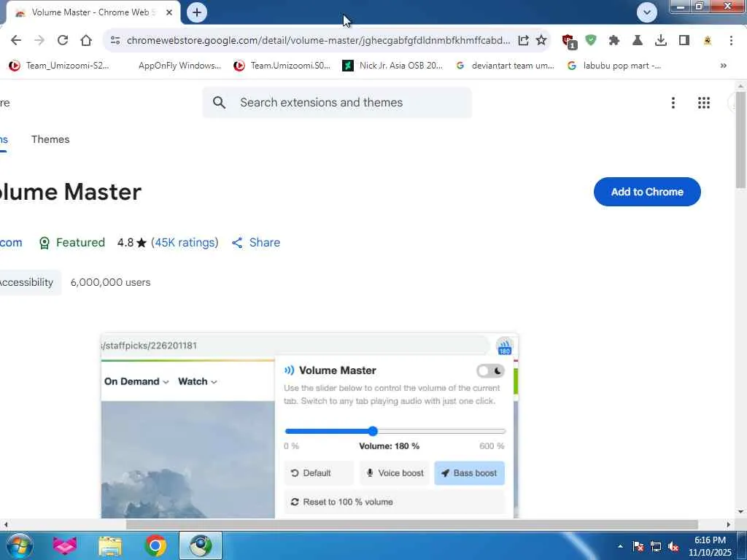Show browser downloads
This screenshot has height=560, width=747.
coord(661,41)
